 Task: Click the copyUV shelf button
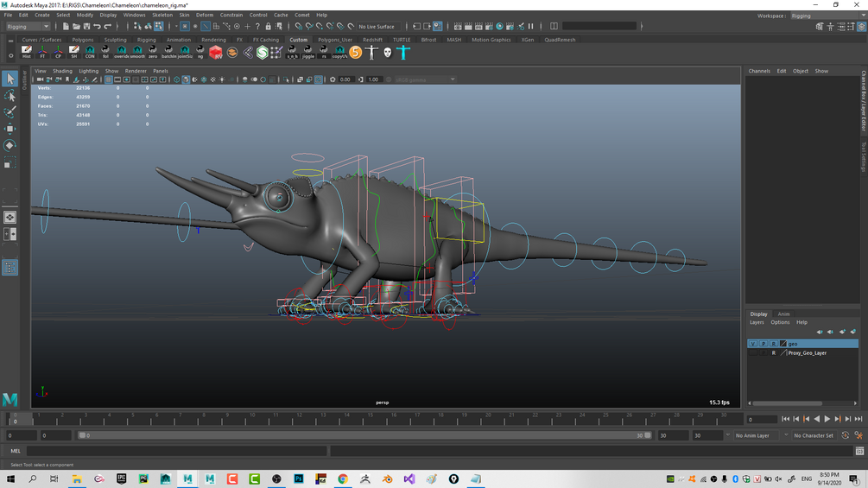click(339, 53)
